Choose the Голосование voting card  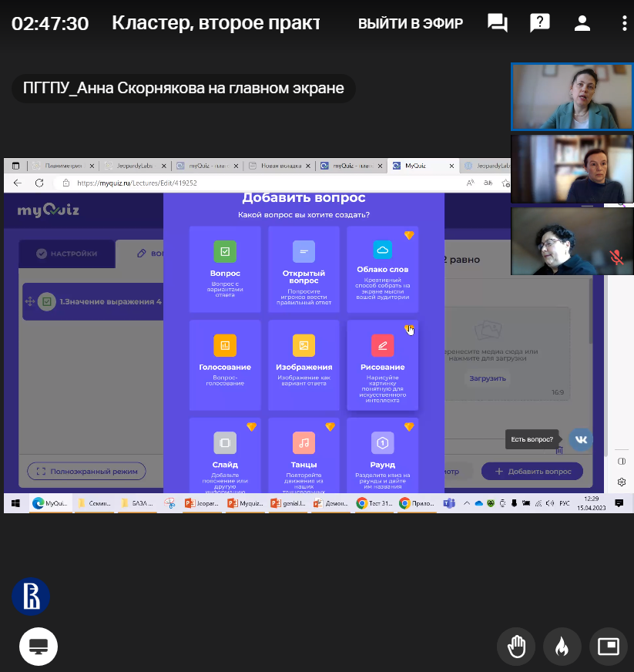coord(225,365)
